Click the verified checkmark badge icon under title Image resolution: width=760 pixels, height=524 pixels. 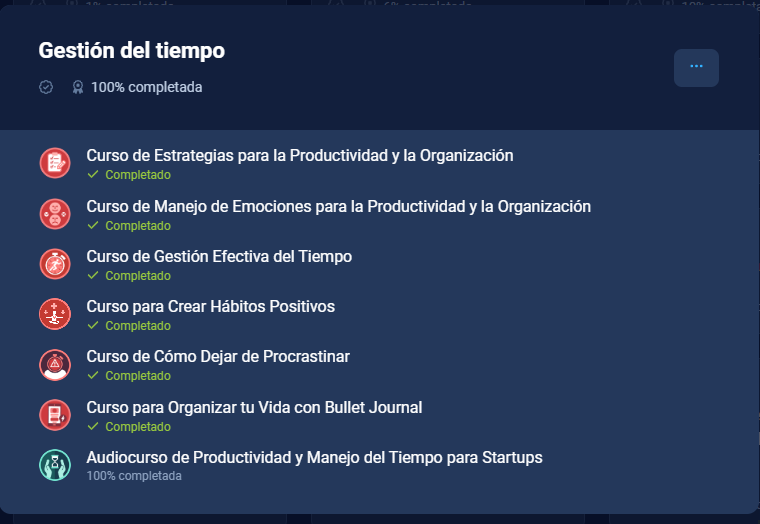pyautogui.click(x=46, y=87)
